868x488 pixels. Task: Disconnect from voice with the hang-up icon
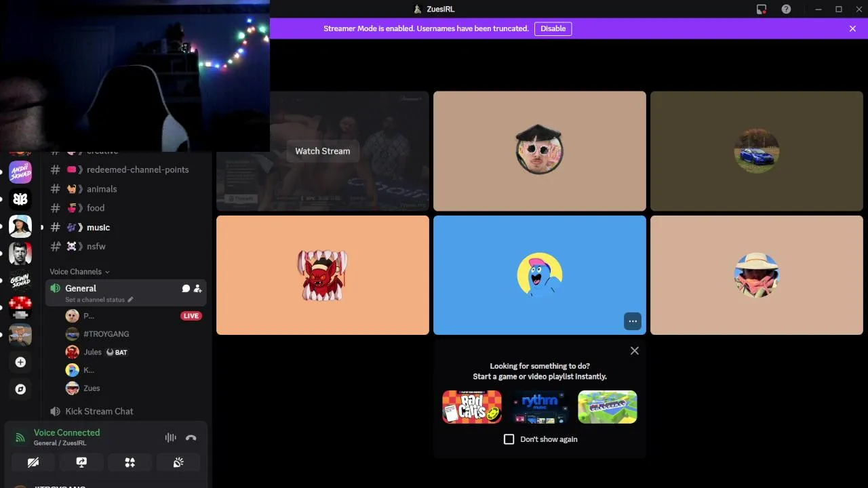191,438
